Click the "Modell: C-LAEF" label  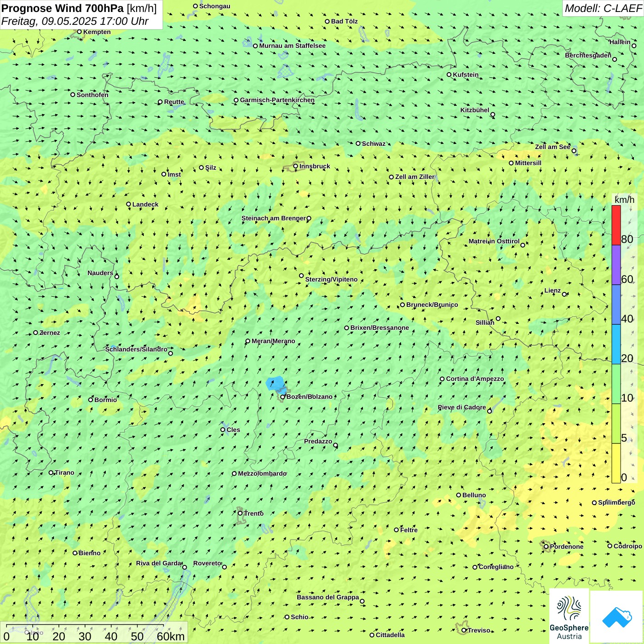tap(603, 8)
